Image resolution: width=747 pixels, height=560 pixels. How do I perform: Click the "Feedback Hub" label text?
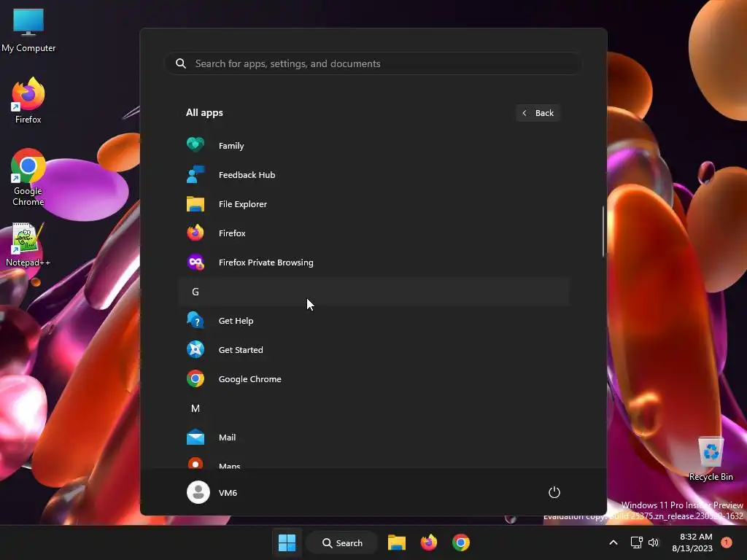click(x=247, y=175)
